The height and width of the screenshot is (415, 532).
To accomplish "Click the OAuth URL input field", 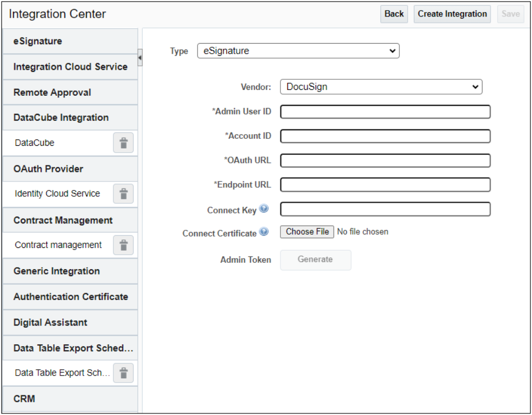I will 385,160.
